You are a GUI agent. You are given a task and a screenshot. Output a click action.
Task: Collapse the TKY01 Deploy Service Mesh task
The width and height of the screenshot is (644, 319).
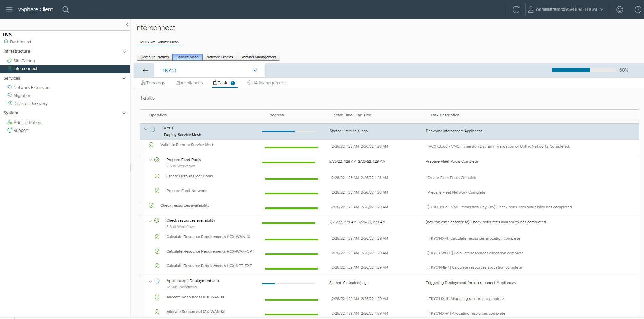(146, 129)
